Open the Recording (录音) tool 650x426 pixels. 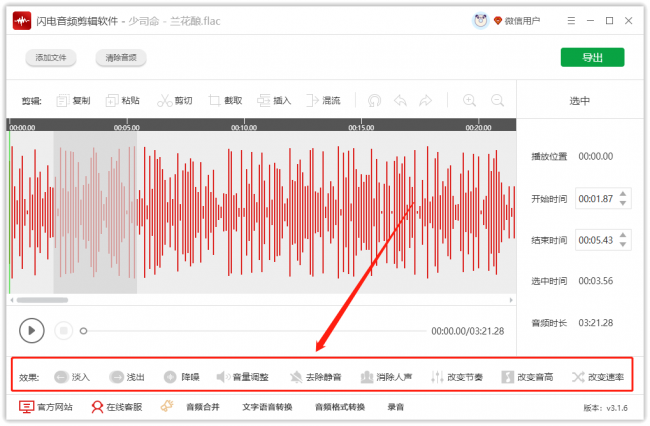[x=395, y=407]
